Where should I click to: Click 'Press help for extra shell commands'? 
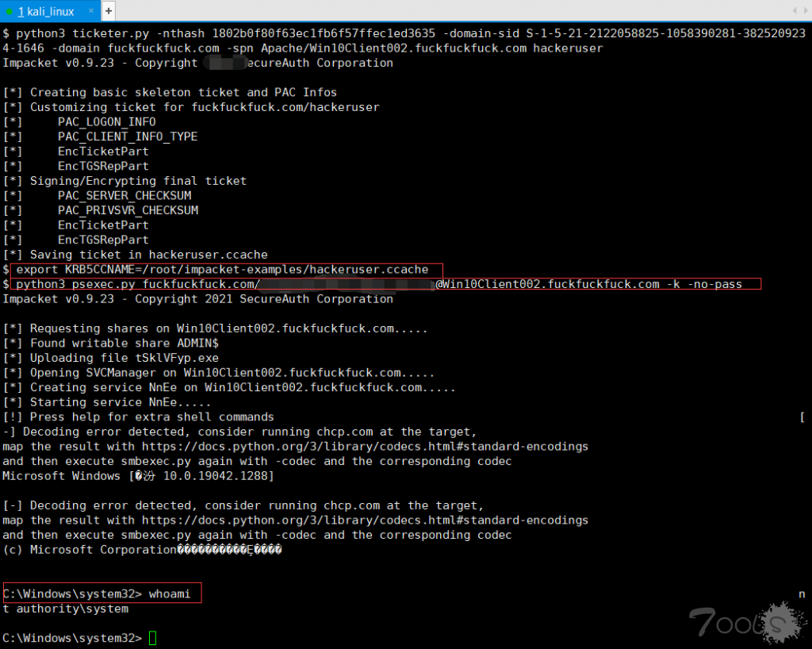(151, 417)
